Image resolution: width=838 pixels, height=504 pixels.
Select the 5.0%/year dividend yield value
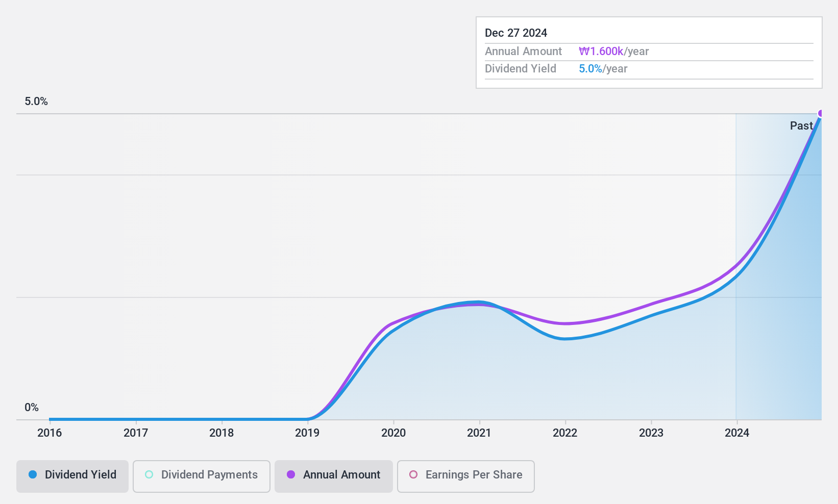(603, 69)
